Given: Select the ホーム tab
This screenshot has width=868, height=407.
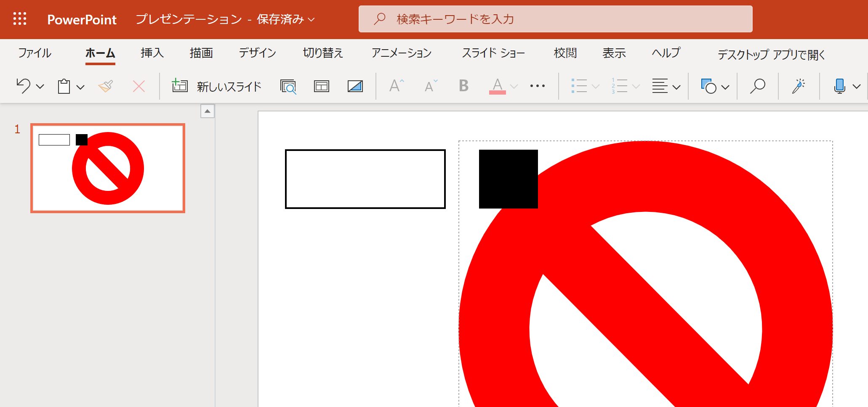Looking at the screenshot, I should tap(100, 53).
